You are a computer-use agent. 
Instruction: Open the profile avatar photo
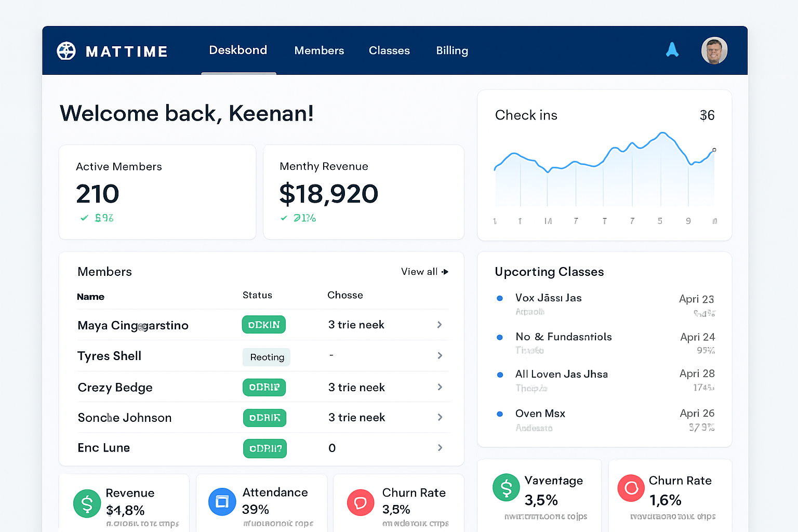[714, 50]
